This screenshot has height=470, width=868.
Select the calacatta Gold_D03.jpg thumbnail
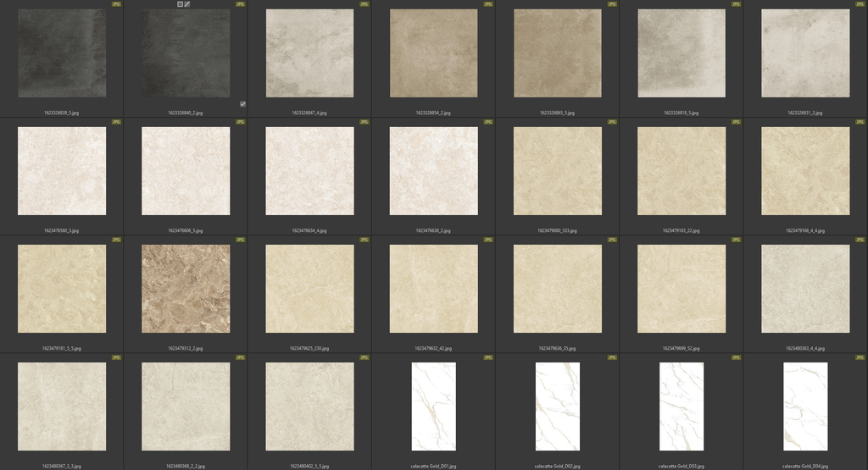click(x=682, y=406)
